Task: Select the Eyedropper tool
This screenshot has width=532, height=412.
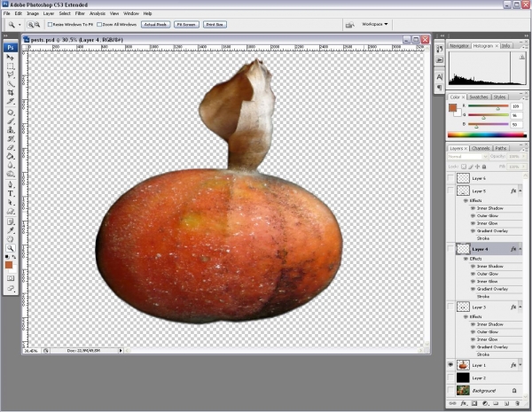Action: (11, 231)
